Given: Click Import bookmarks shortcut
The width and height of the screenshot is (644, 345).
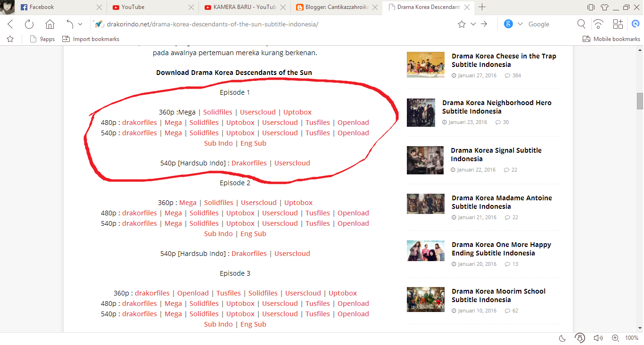Looking at the screenshot, I should tap(91, 39).
